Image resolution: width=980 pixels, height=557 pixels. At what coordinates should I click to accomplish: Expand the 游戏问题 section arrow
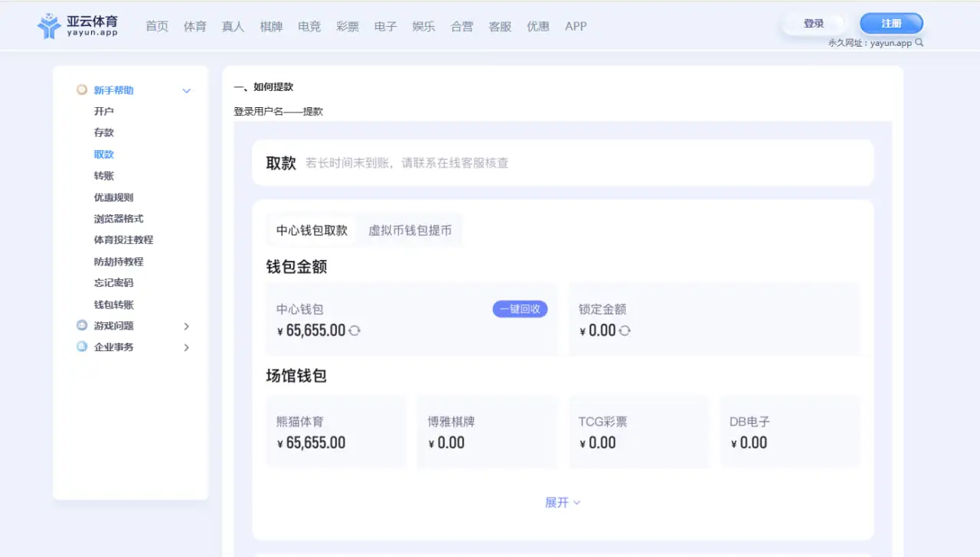186,327
